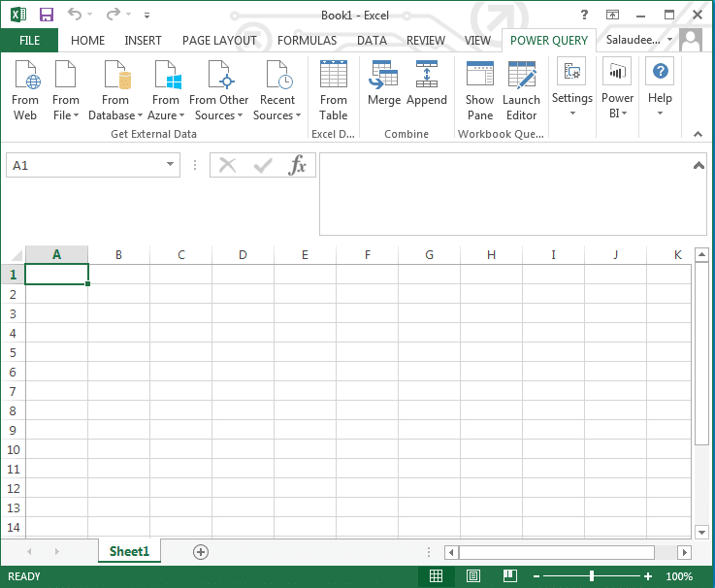715x588 pixels.
Task: Open Recent Sources list
Action: 277,91
